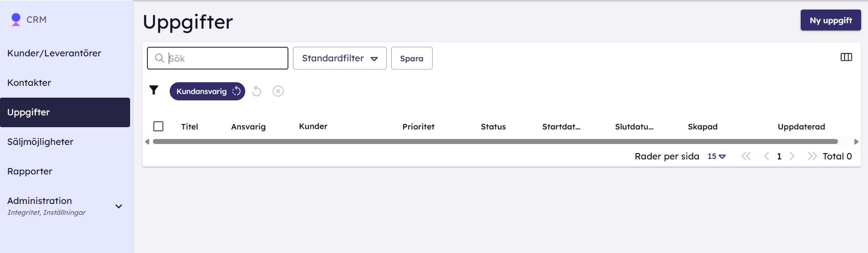Viewport: 868px width, 253px height.
Task: Click the funnel filter icon
Action: [x=154, y=90]
